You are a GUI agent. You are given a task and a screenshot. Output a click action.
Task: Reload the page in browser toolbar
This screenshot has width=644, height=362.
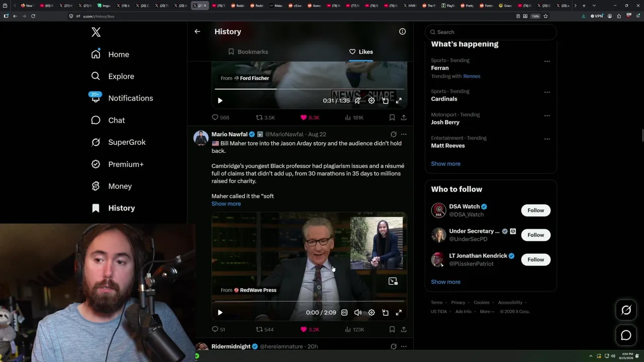point(33,16)
